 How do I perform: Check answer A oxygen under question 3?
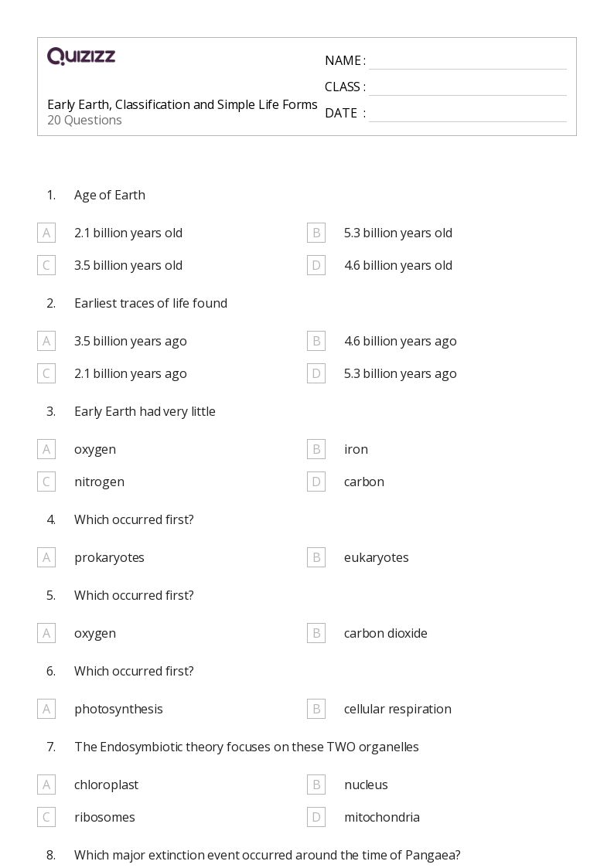[x=46, y=449]
